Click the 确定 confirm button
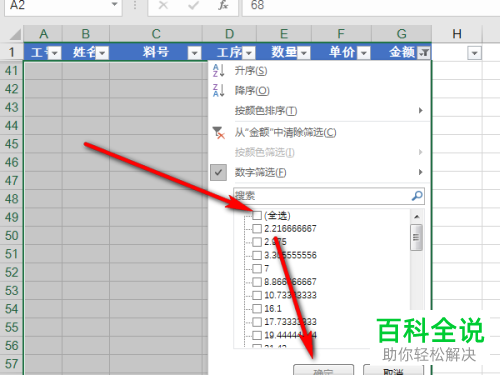 click(x=323, y=370)
